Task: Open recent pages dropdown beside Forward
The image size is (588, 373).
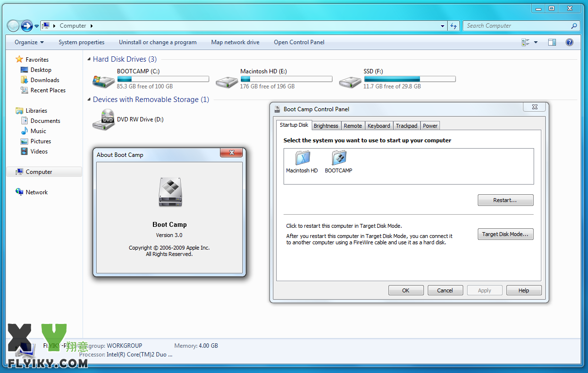Action: pos(36,26)
